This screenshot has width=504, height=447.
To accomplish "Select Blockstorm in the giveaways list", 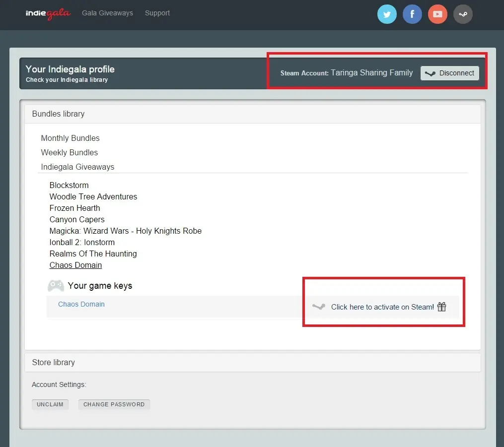I will pyautogui.click(x=69, y=185).
